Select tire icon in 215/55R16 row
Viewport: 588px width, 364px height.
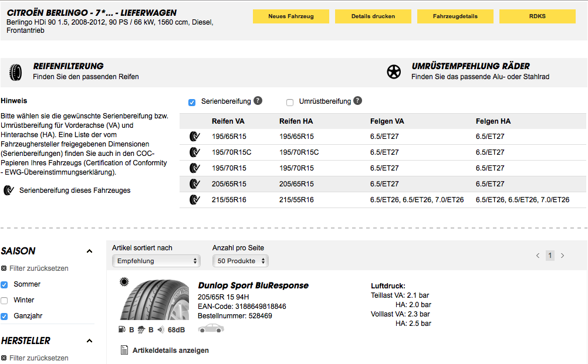click(195, 200)
